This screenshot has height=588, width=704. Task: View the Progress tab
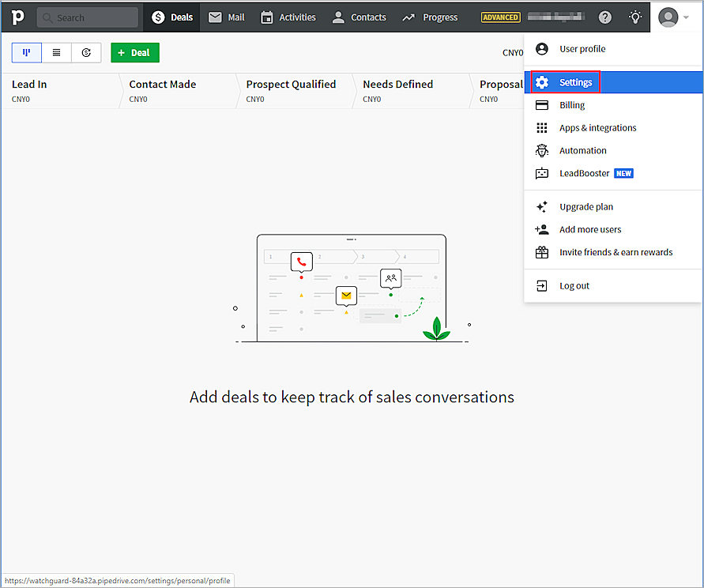pyautogui.click(x=430, y=17)
